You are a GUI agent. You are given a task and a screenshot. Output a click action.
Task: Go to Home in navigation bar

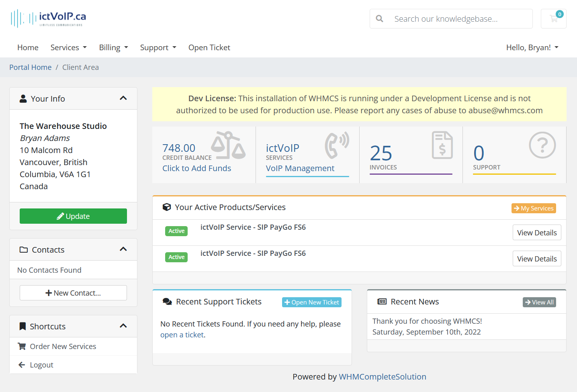pos(28,47)
